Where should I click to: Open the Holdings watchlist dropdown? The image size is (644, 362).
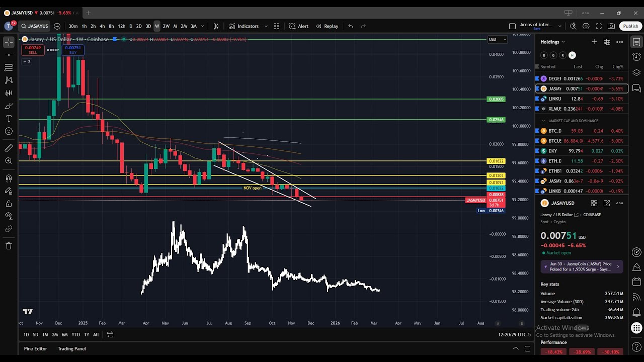(552, 42)
